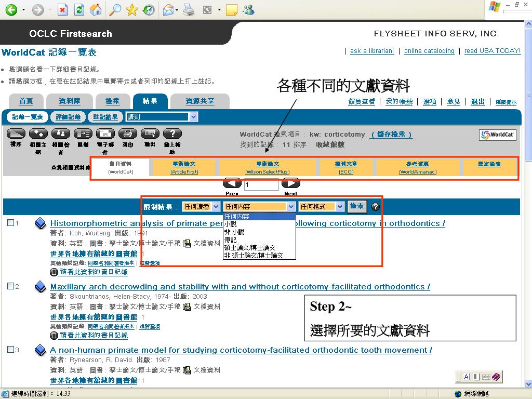This screenshot has height=399, width=532.
Task: Click the 排序 sort icon
Action: click(16, 134)
